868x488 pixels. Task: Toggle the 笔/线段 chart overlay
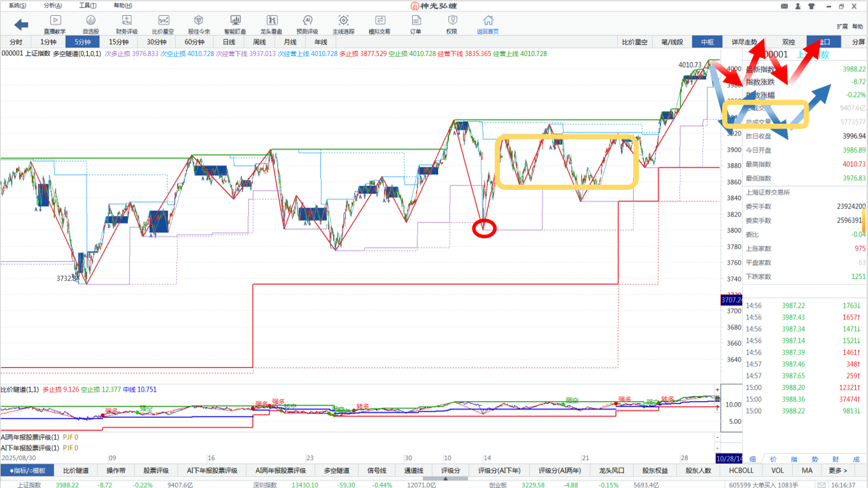pos(672,42)
